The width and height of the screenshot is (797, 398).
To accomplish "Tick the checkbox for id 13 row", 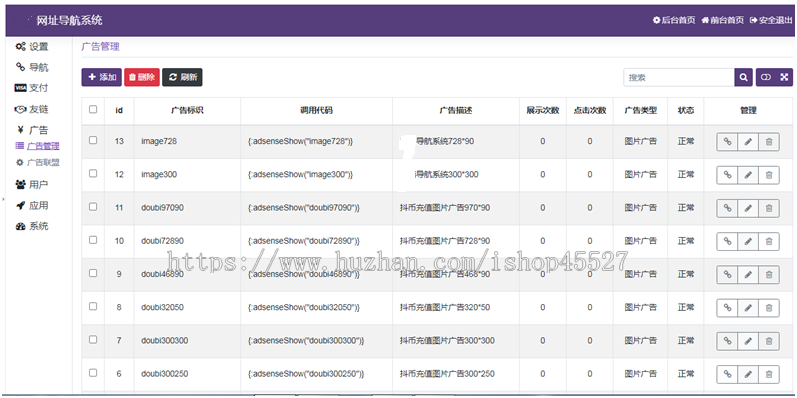I will pos(93,140).
